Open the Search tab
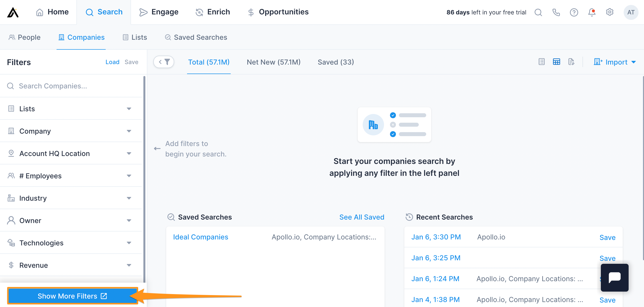 [x=104, y=12]
